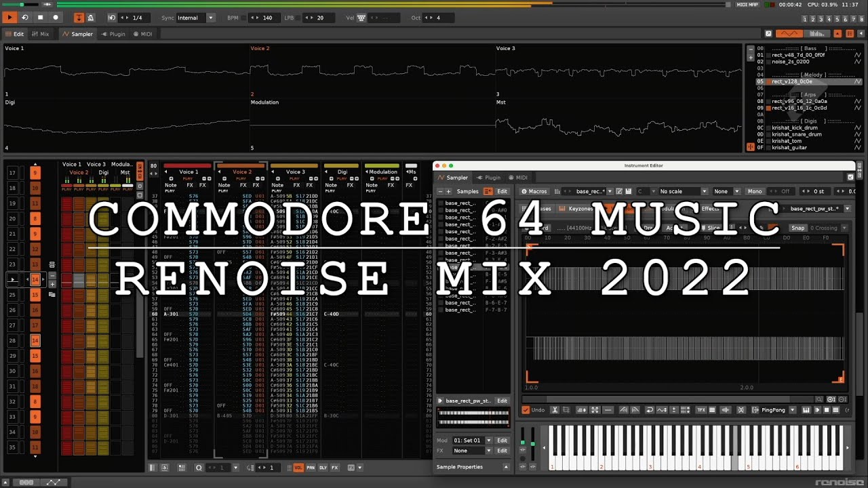Click the fade in icon
The image size is (868, 488).
[x=623, y=410]
